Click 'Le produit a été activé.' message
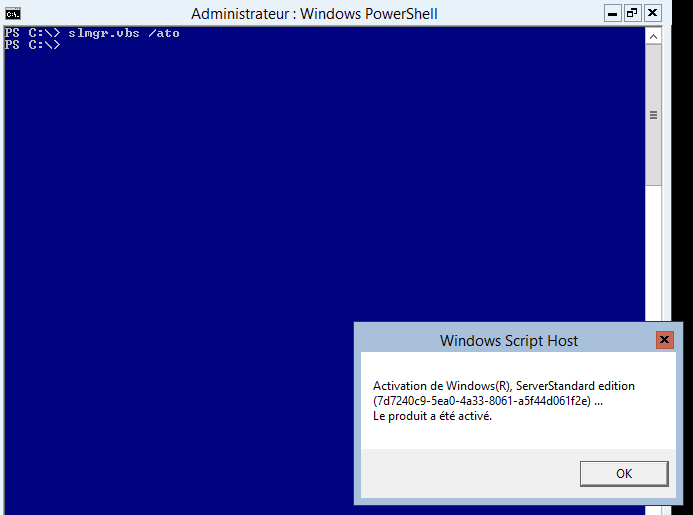Viewport: 693px width, 515px height. [x=432, y=416]
